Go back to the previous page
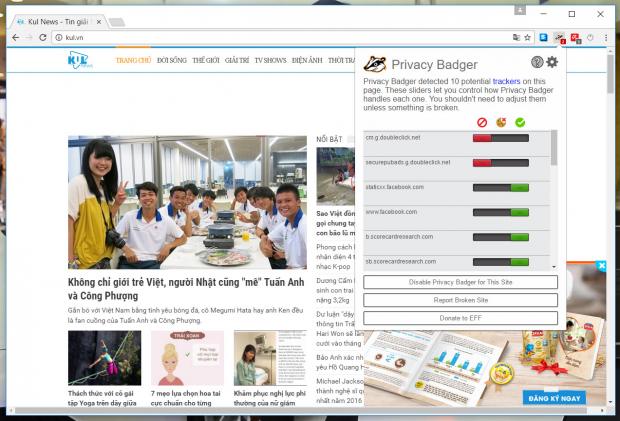The image size is (620, 421). coord(13,37)
